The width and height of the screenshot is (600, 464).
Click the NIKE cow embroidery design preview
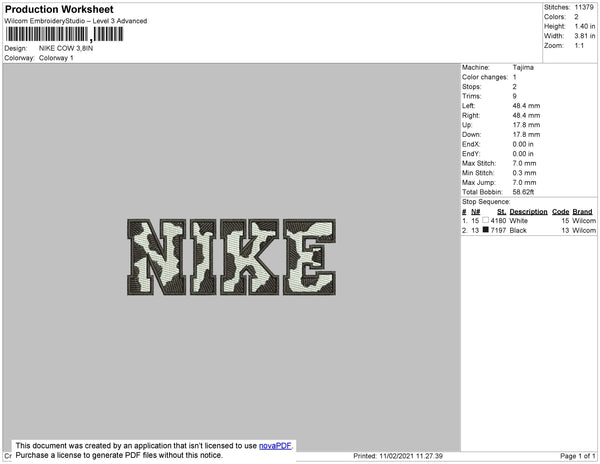click(232, 257)
